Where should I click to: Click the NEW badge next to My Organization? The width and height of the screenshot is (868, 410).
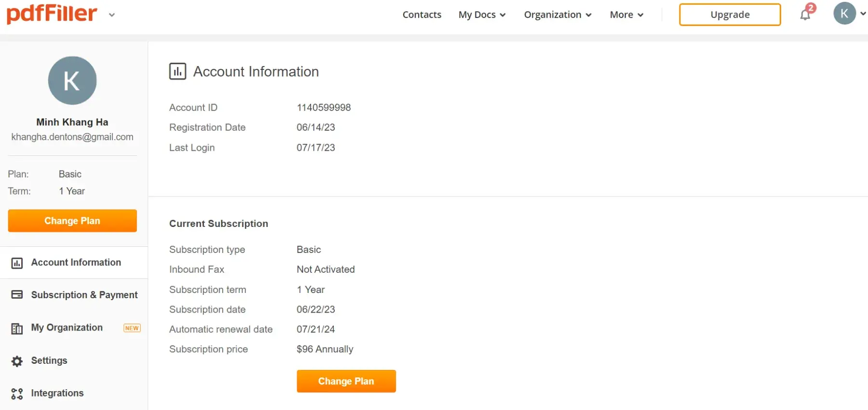[x=132, y=328]
